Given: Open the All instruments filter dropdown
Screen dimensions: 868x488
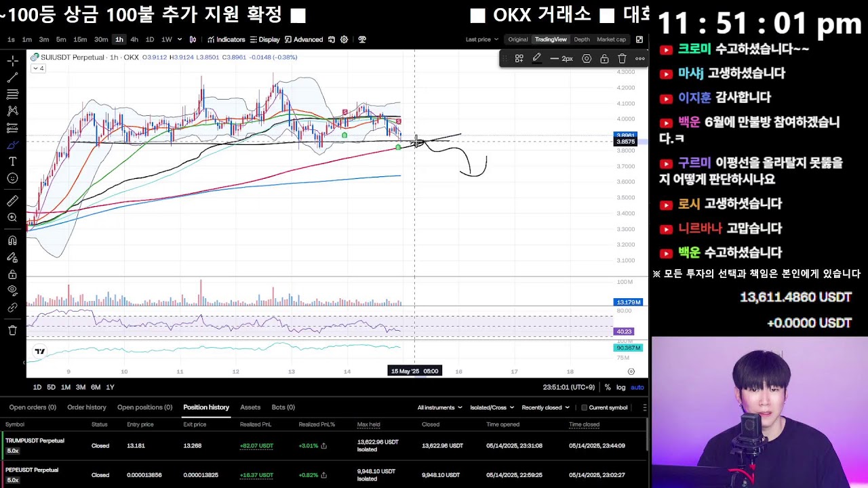Looking at the screenshot, I should click(439, 407).
